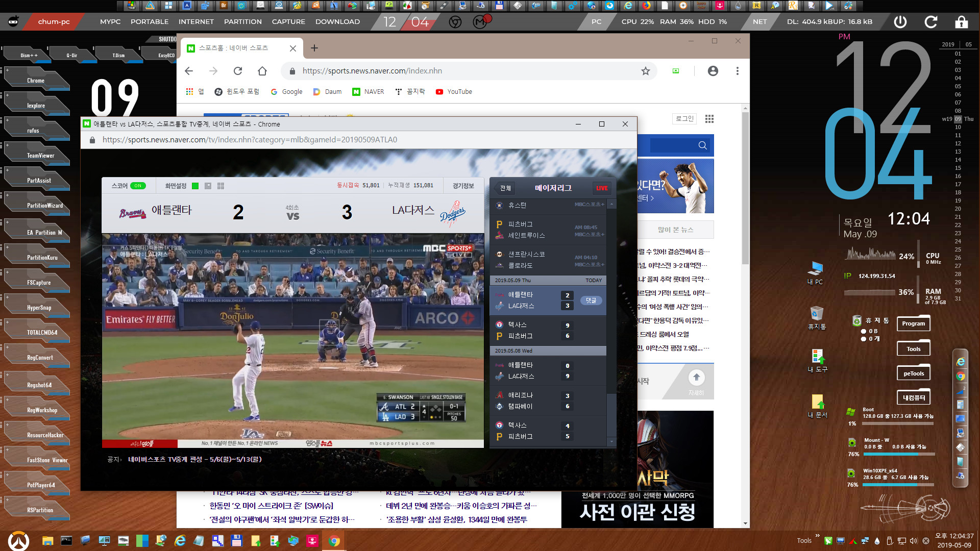Screen dimensions: 980x551
Task: Close the 스포츠홈 네이버 스포츠 tab
Action: click(293, 48)
